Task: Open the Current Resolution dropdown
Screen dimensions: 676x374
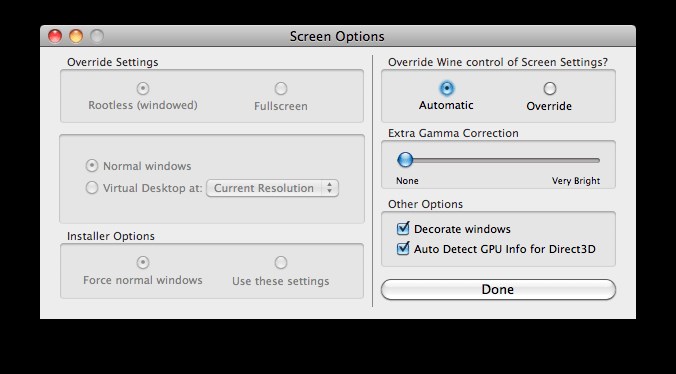Action: [272, 188]
